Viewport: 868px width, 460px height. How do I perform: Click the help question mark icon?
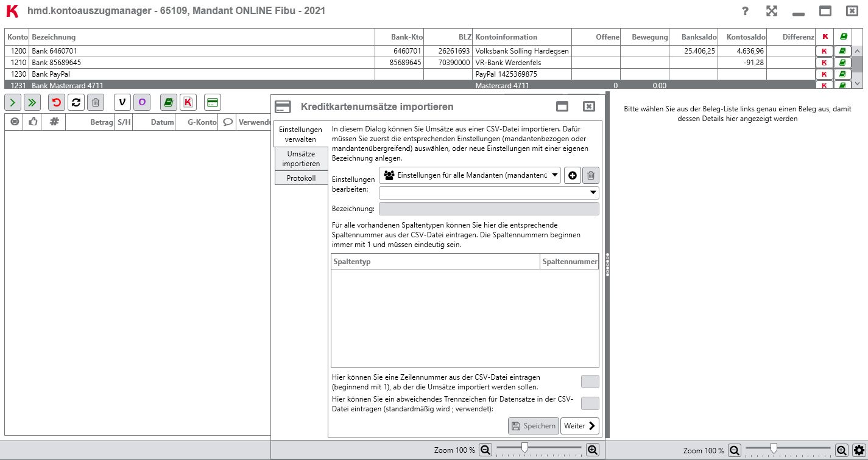tap(744, 10)
